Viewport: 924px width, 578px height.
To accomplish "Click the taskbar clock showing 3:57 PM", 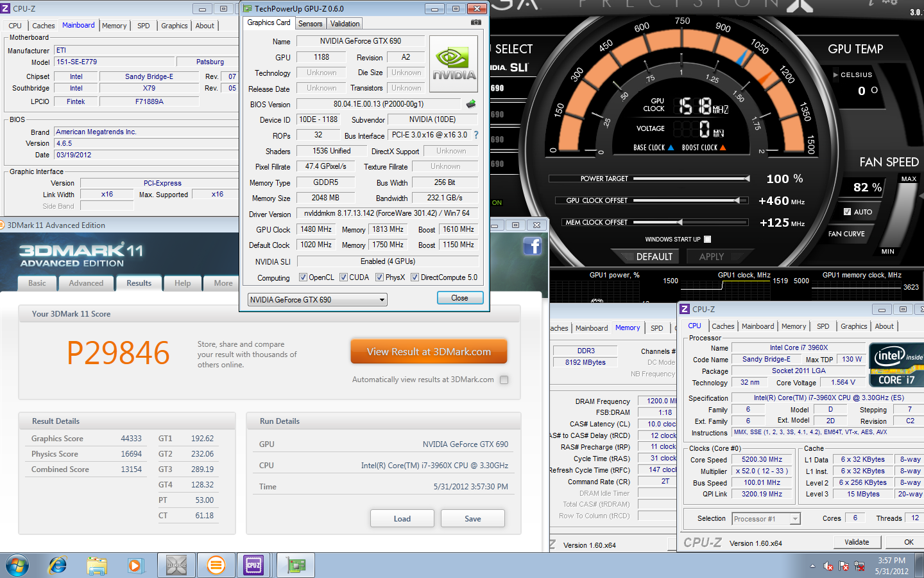I will (892, 566).
